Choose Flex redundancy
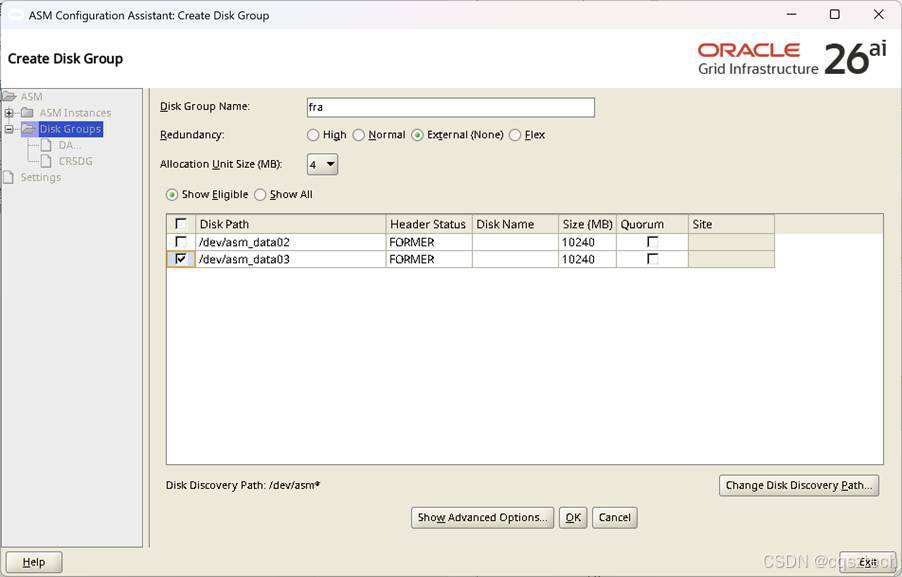 click(x=515, y=135)
